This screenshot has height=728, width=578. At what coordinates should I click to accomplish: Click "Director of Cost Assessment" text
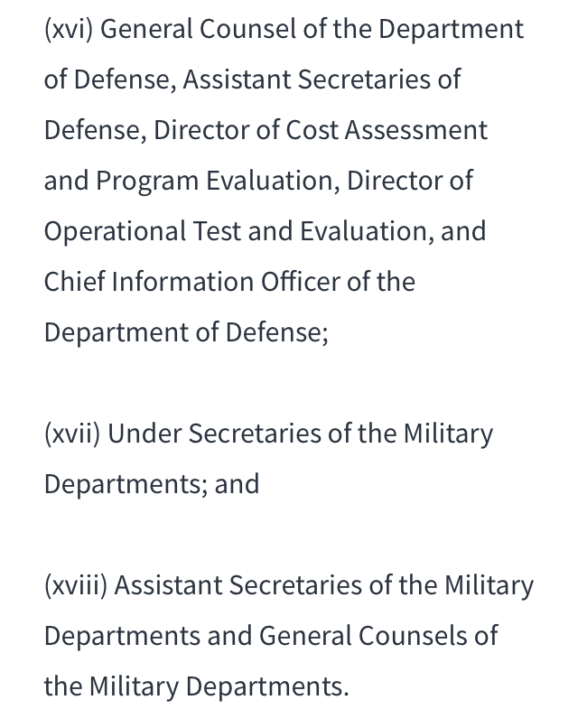point(321,129)
